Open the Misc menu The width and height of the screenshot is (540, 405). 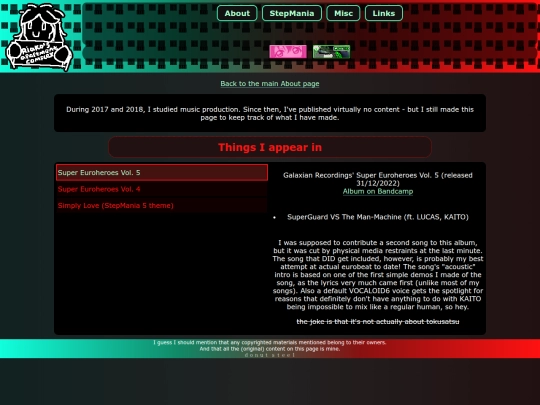pos(343,13)
